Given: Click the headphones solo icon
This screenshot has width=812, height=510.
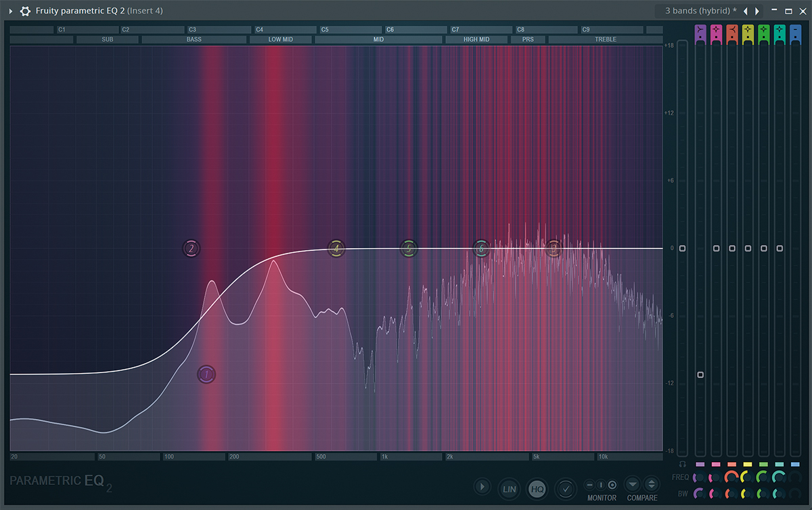Looking at the screenshot, I should click(683, 464).
